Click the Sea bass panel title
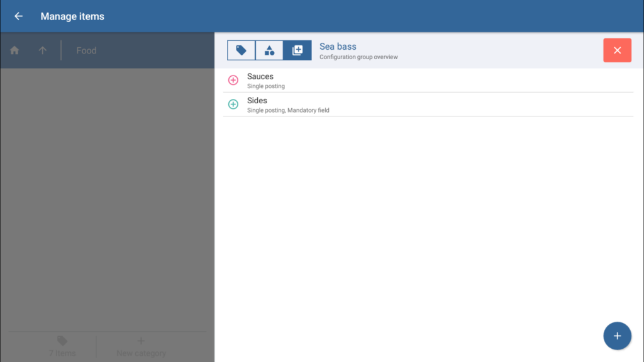 coord(338,47)
